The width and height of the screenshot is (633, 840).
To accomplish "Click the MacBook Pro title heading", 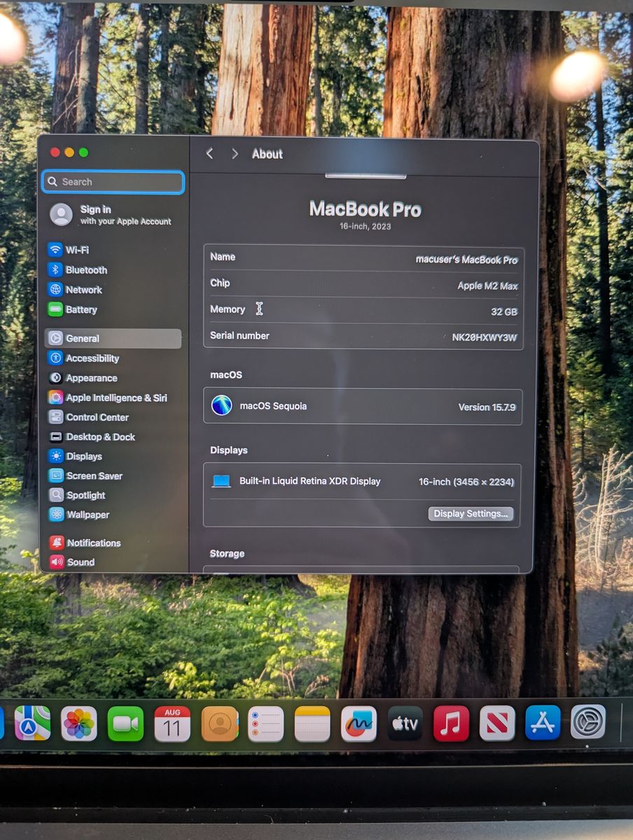I will 366,209.
